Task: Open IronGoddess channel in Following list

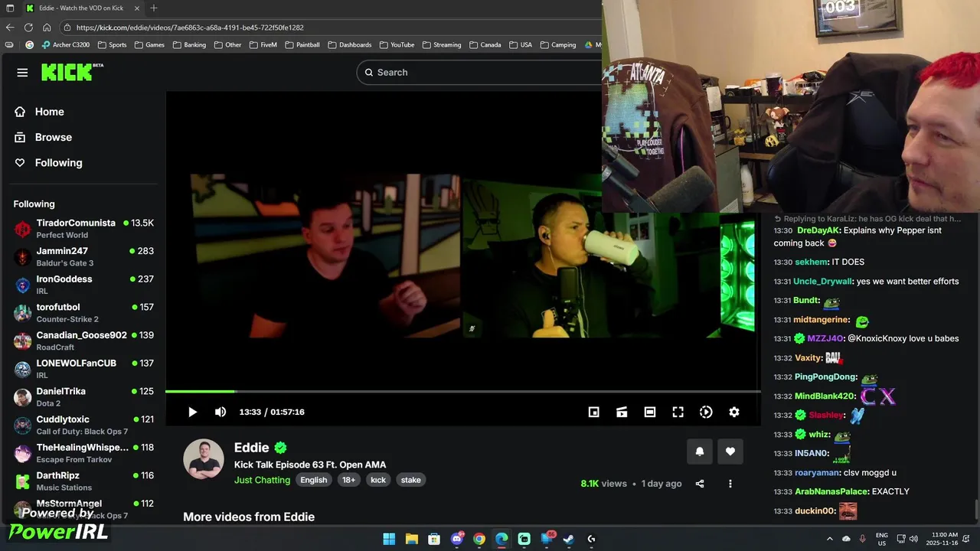Action: coord(83,285)
